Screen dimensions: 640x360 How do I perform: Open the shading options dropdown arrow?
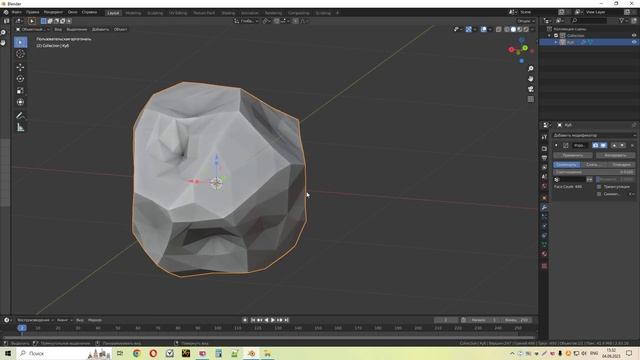533,29
